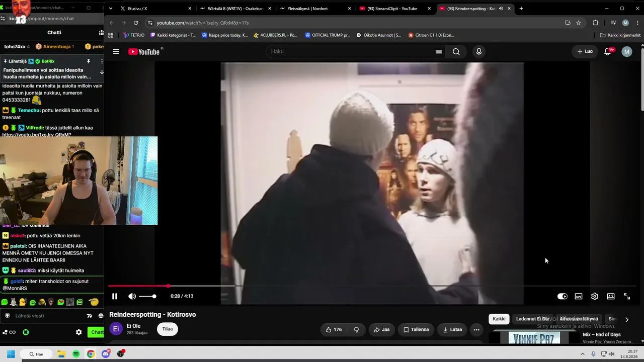Image resolution: width=644 pixels, height=362 pixels.
Task: Go to the YouTube home logo
Action: [144, 51]
